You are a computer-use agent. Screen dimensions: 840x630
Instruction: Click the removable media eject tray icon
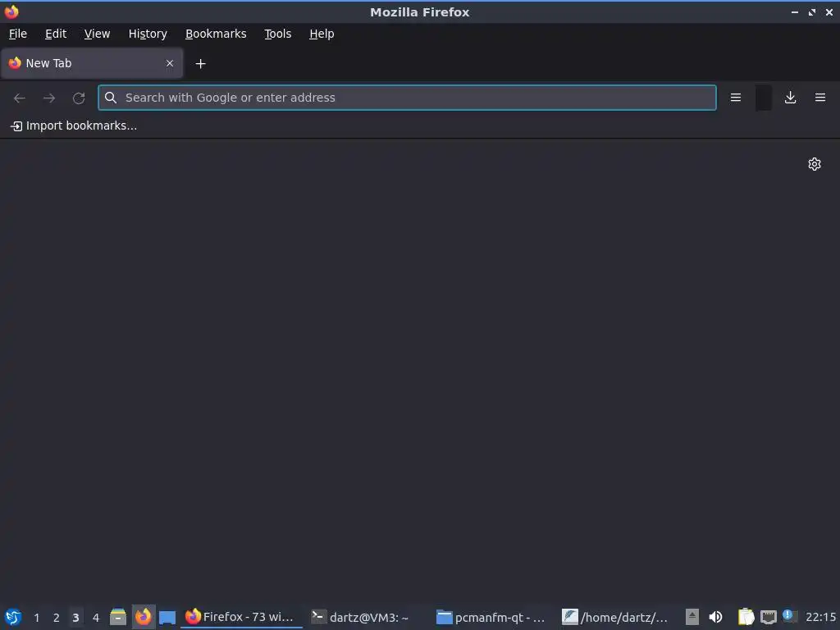tap(692, 617)
